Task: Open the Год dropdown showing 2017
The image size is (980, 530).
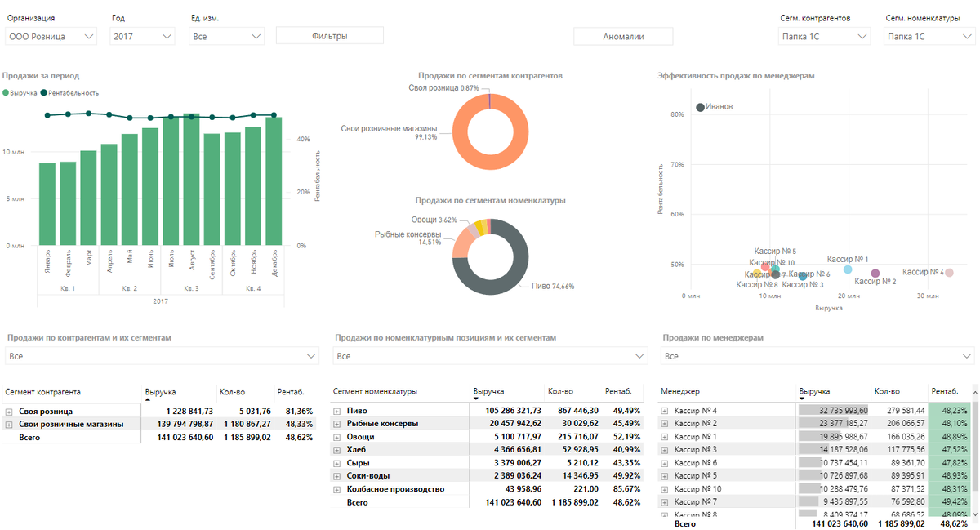Action: (143, 36)
